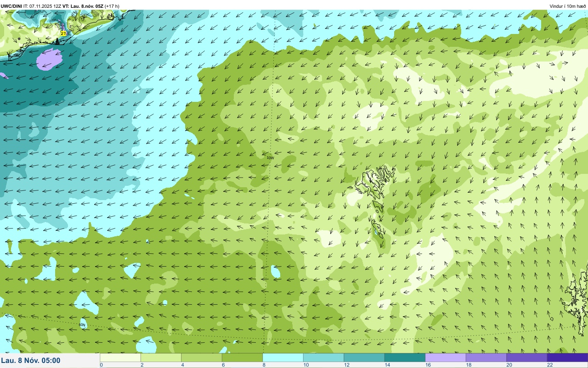Click the light green 2–4 legend swatch
This screenshot has height=368, width=588.
tap(161, 357)
